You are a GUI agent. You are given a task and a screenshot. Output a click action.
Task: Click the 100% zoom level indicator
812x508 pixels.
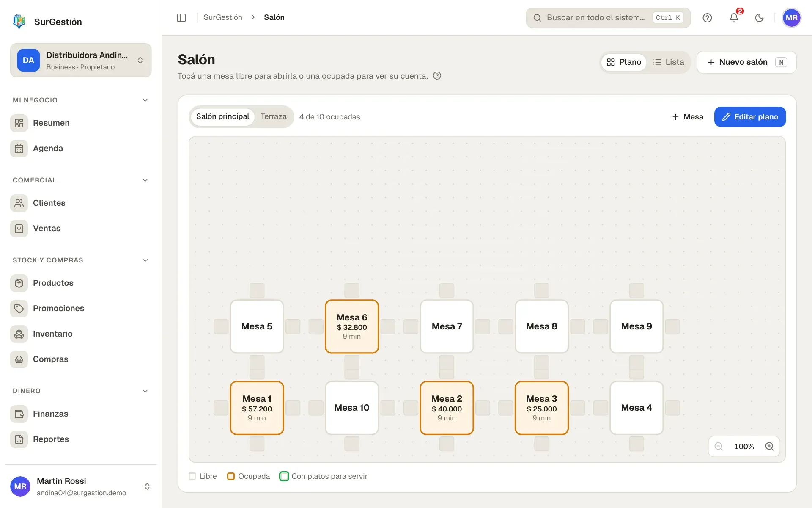(x=744, y=447)
